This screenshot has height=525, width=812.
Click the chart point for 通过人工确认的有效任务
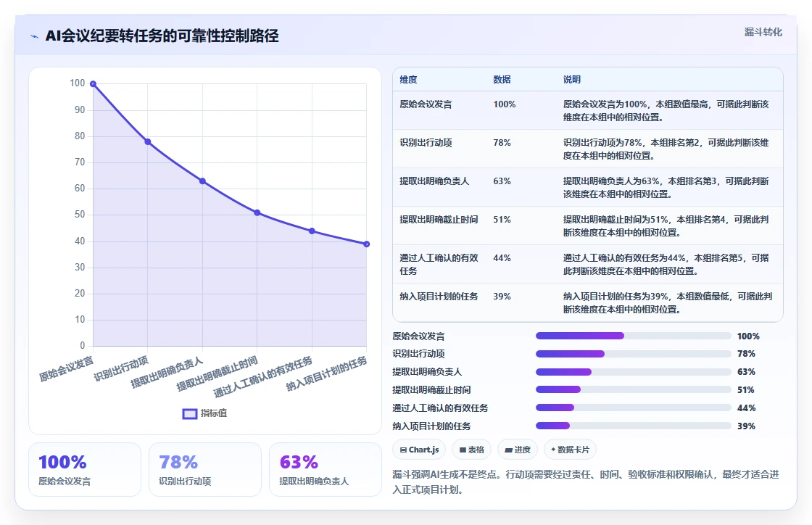pyautogui.click(x=312, y=231)
